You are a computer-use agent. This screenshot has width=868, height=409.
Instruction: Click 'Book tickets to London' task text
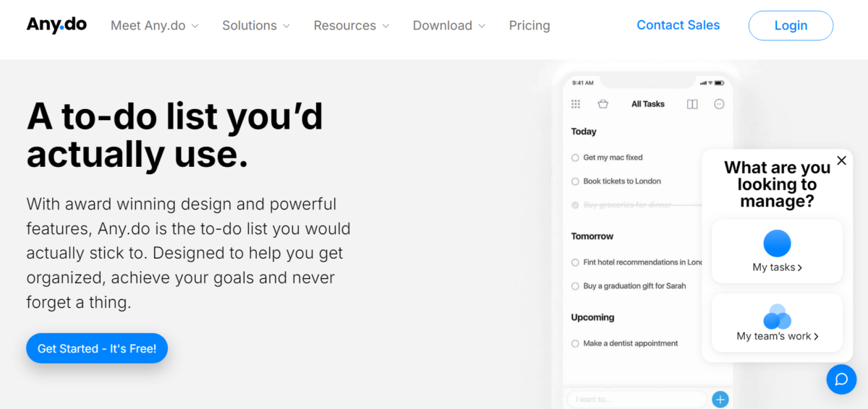point(622,181)
